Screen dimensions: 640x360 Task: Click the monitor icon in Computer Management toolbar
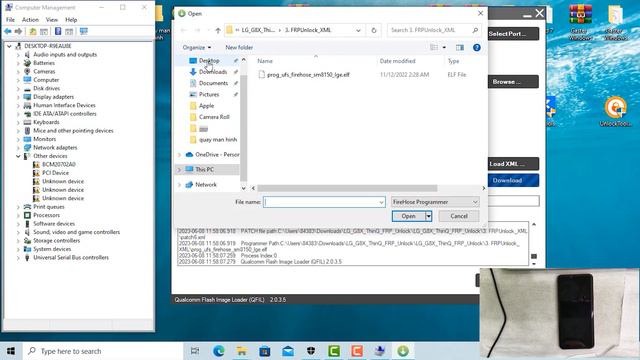click(x=84, y=31)
